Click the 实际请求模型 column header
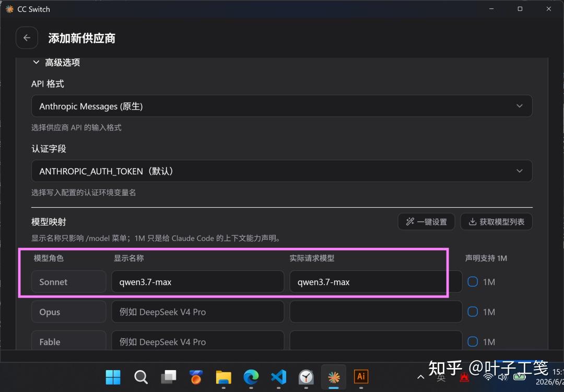 click(312, 258)
